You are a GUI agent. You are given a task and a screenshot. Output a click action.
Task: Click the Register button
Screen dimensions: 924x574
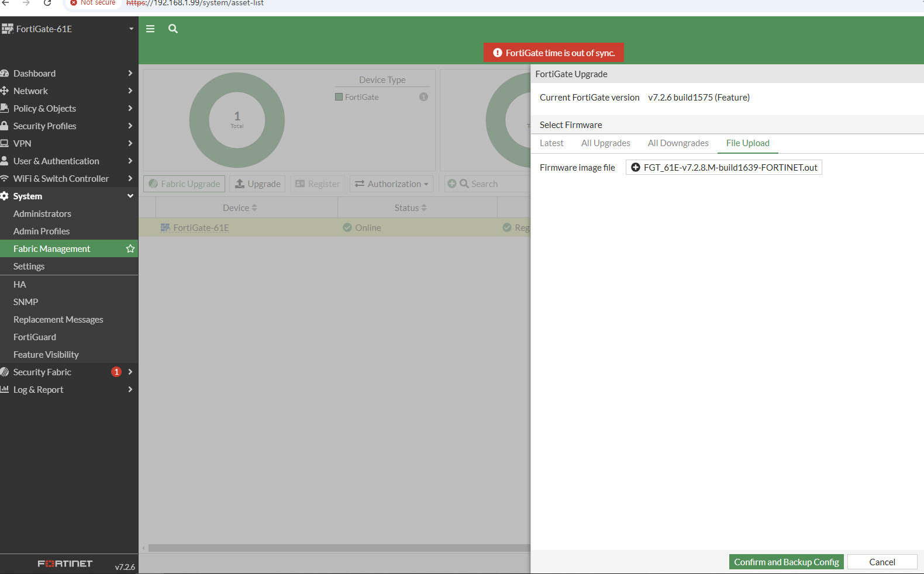pos(318,184)
